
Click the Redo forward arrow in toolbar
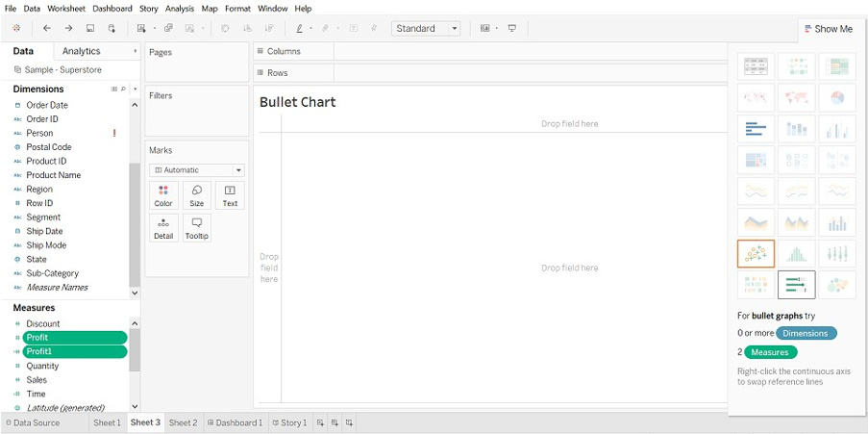(x=68, y=28)
